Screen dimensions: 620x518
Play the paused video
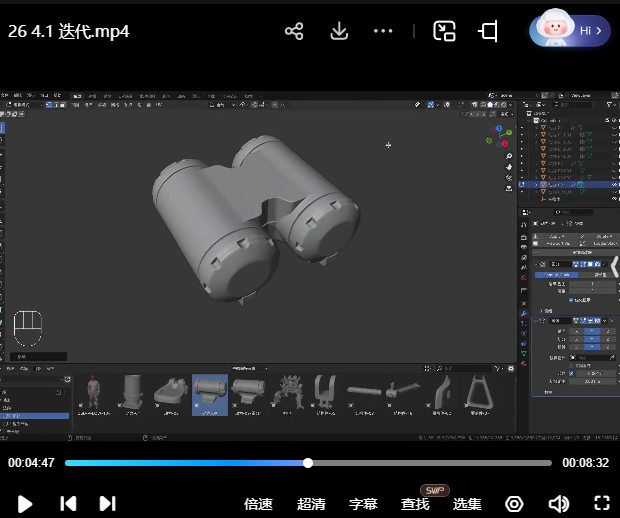tap(26, 504)
